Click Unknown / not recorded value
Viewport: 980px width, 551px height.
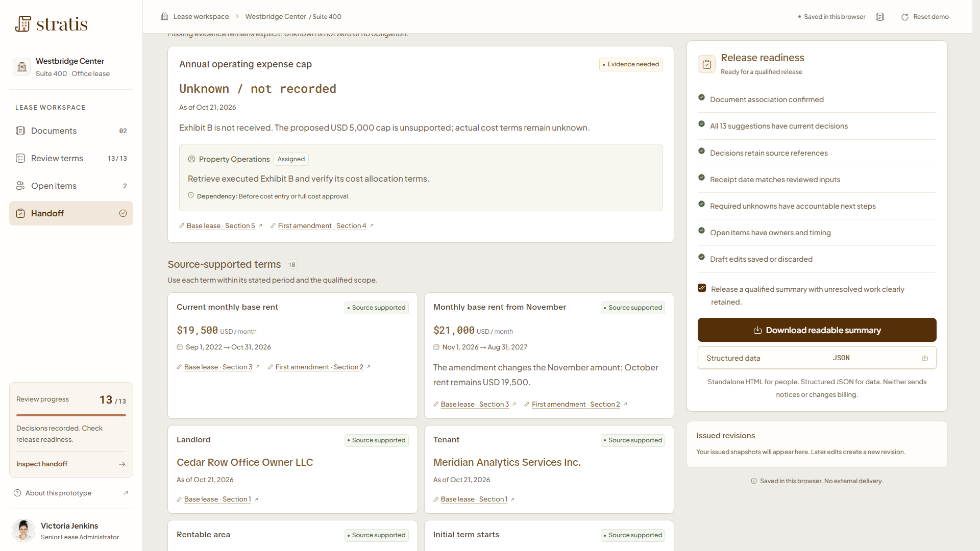pos(258,89)
